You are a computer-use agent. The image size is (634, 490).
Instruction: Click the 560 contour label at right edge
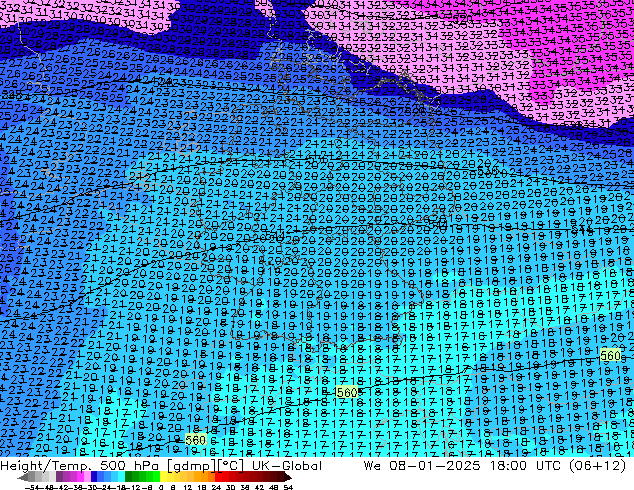(611, 355)
